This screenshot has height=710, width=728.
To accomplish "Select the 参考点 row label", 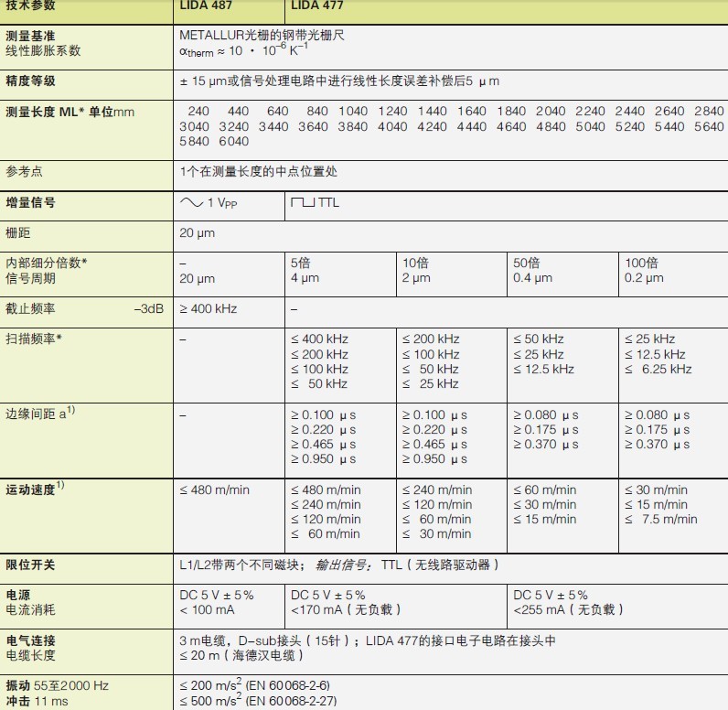I will 24,171.
